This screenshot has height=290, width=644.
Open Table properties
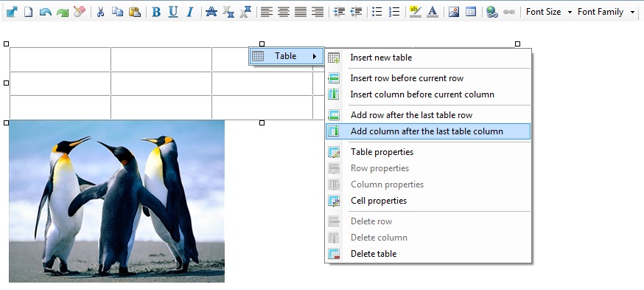(428, 152)
